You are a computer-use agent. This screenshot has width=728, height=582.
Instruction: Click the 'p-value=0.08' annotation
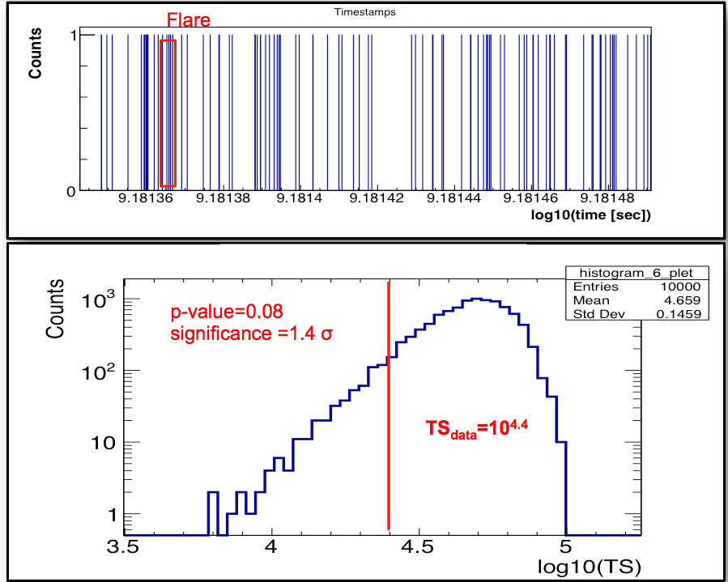[227, 312]
